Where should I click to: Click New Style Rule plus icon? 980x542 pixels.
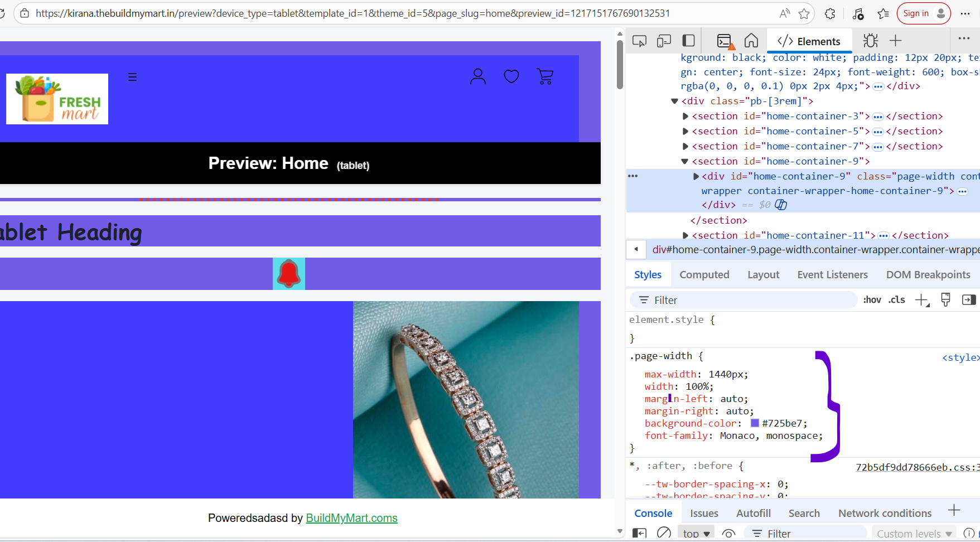click(921, 300)
